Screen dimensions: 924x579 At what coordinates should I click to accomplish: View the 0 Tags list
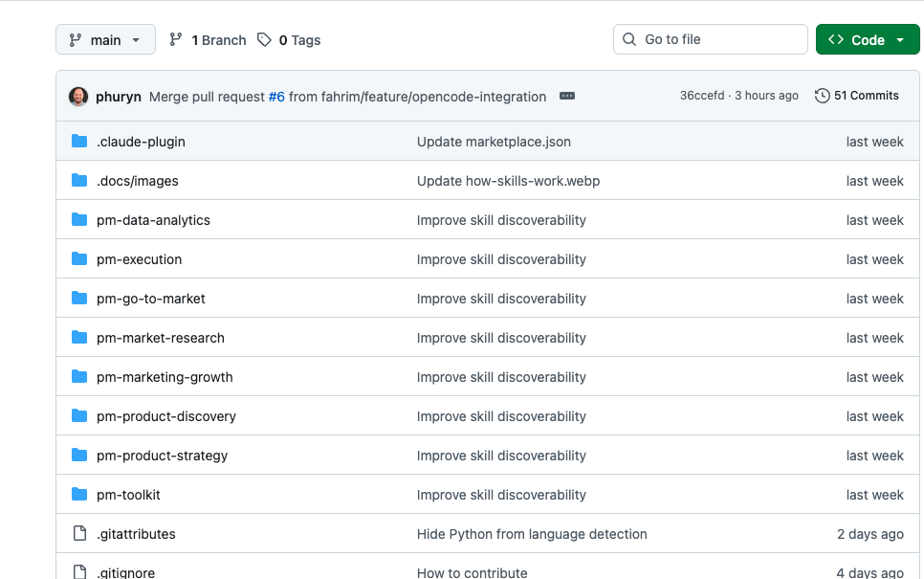[289, 40]
